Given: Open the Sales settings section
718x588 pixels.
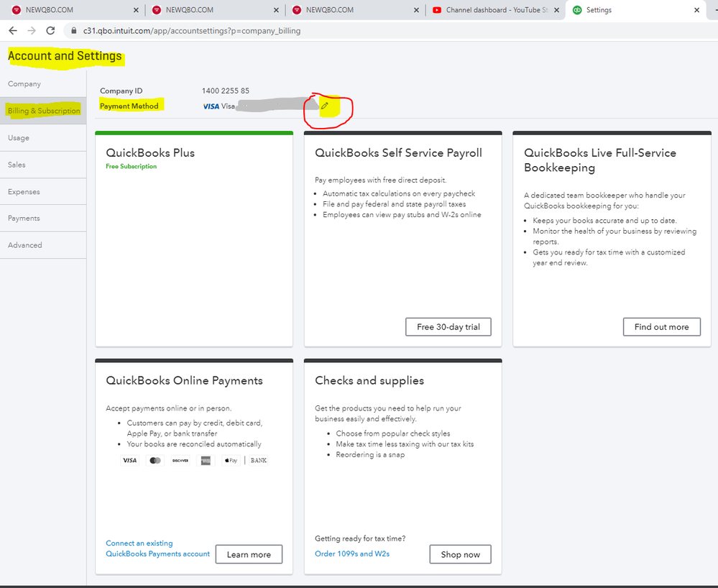Looking at the screenshot, I should [x=43, y=165].
